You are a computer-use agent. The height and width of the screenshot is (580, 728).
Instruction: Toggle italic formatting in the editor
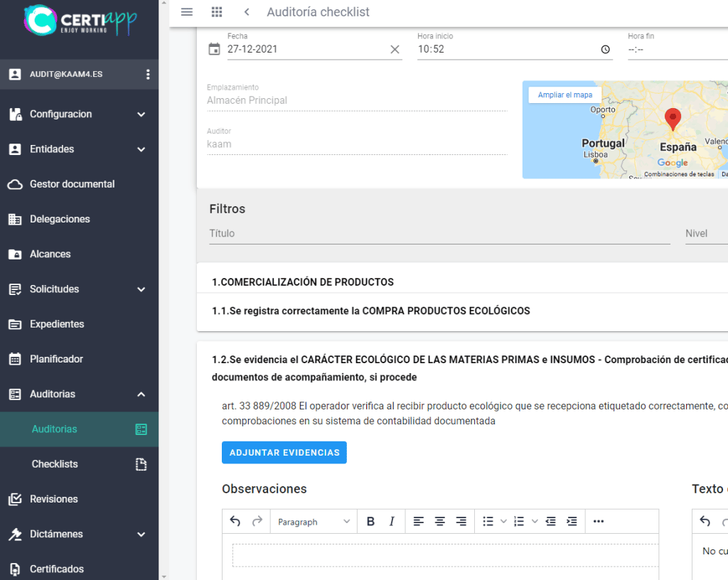click(x=392, y=522)
